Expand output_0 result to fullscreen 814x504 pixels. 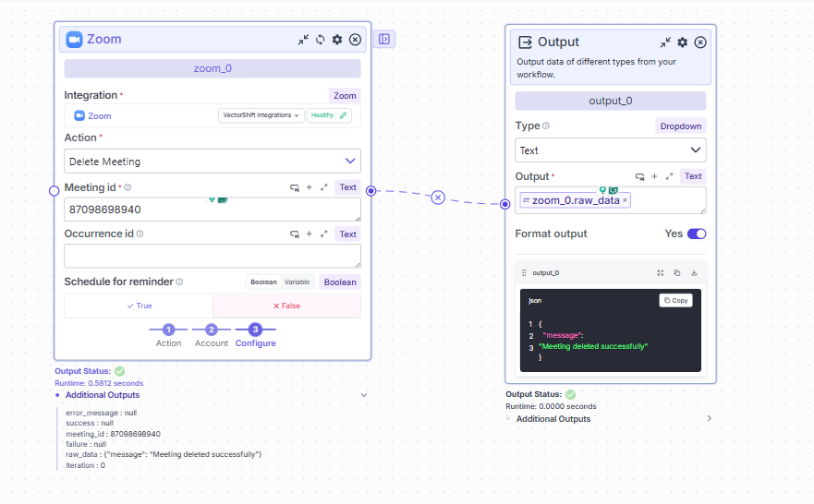(x=661, y=272)
